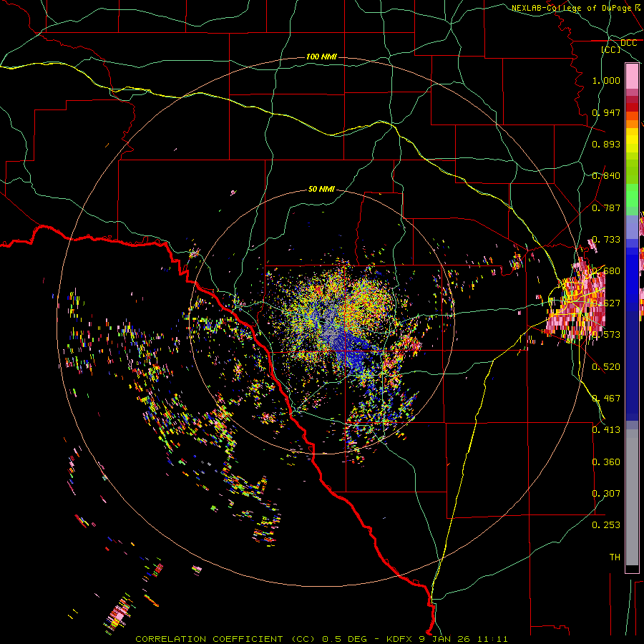Viewport: 644px width, 644px height.
Task: Click the KDFX radar station identifier
Action: click(x=400, y=639)
